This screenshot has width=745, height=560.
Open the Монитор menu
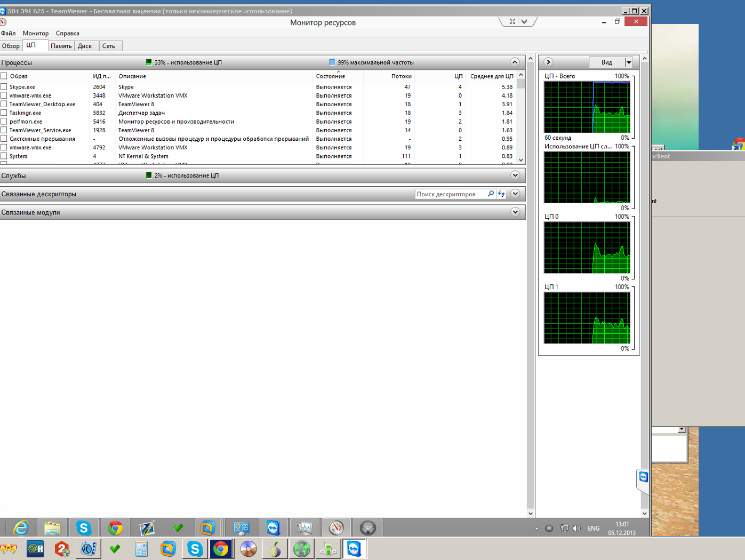click(36, 33)
